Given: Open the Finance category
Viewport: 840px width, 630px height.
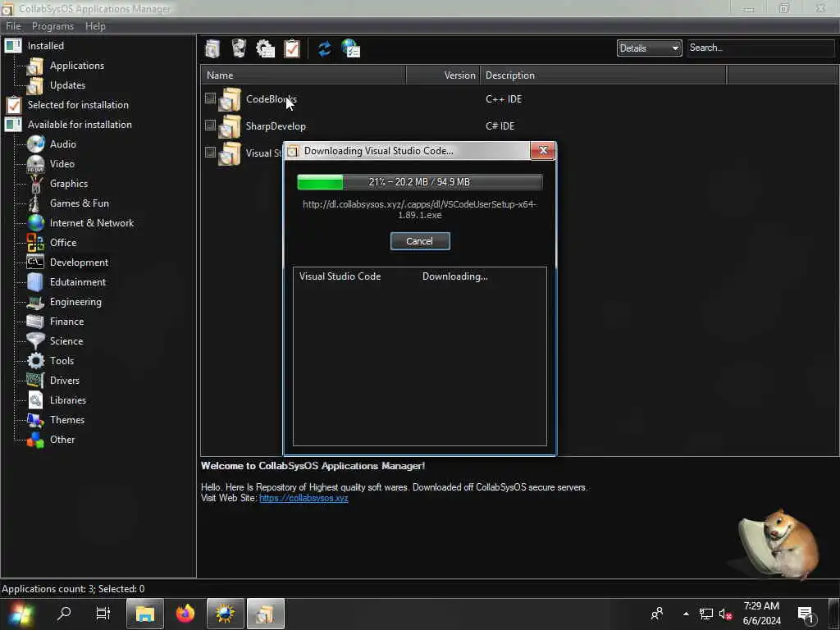Looking at the screenshot, I should (x=67, y=322).
